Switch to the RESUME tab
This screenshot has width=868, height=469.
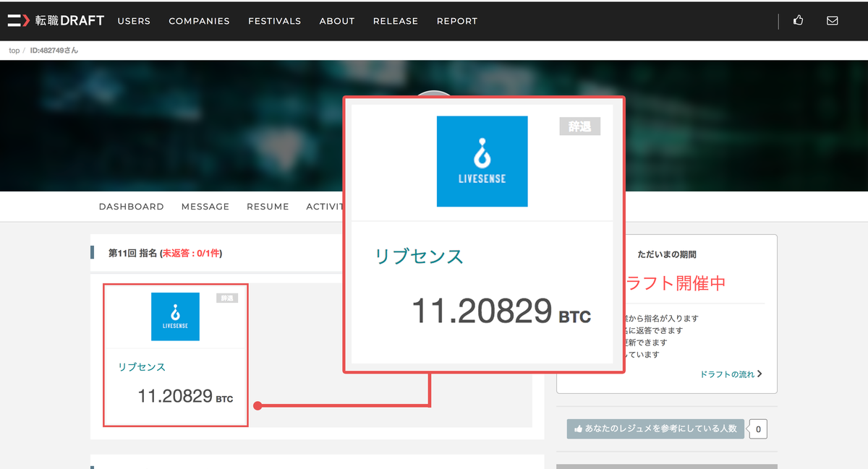click(x=268, y=207)
